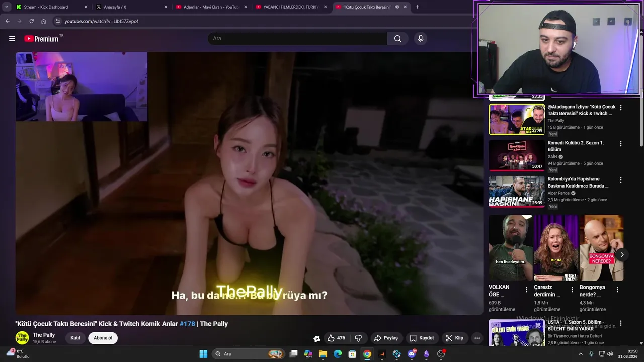
Task: Switch to Adamlar - Mavi Ekran tab
Action: pyautogui.click(x=211, y=7)
